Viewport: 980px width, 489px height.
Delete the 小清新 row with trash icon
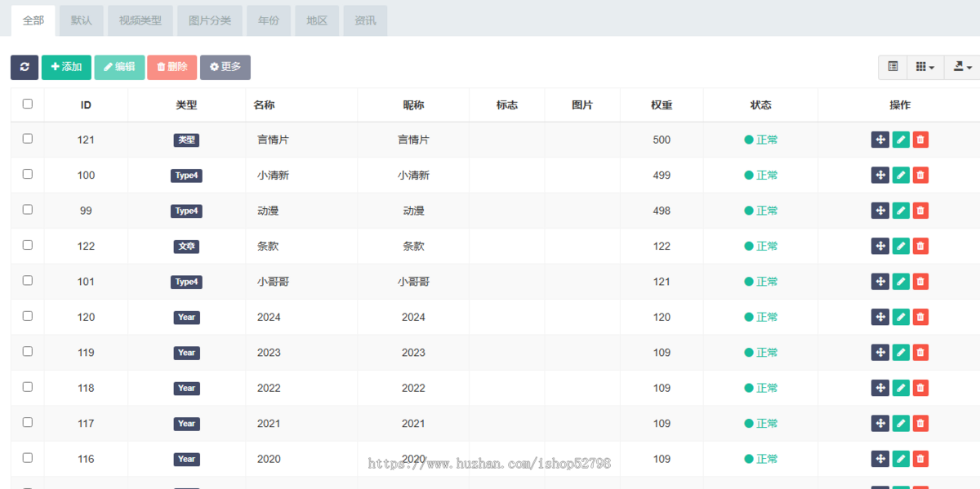coord(920,175)
